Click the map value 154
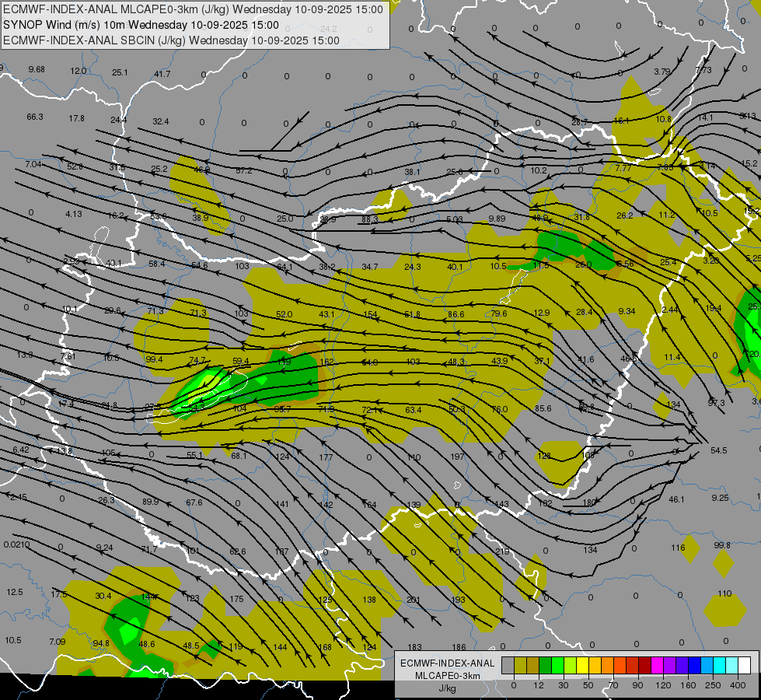The image size is (761, 700). click(x=370, y=314)
